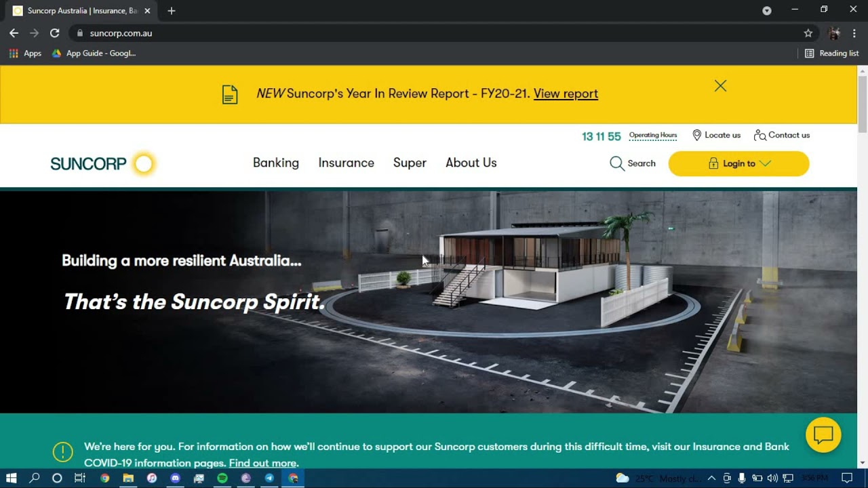Click the Locate us link
The image size is (868, 488).
coord(716,135)
